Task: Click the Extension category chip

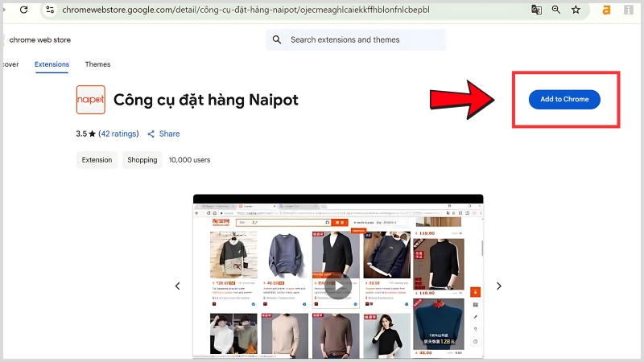Action: tap(97, 160)
